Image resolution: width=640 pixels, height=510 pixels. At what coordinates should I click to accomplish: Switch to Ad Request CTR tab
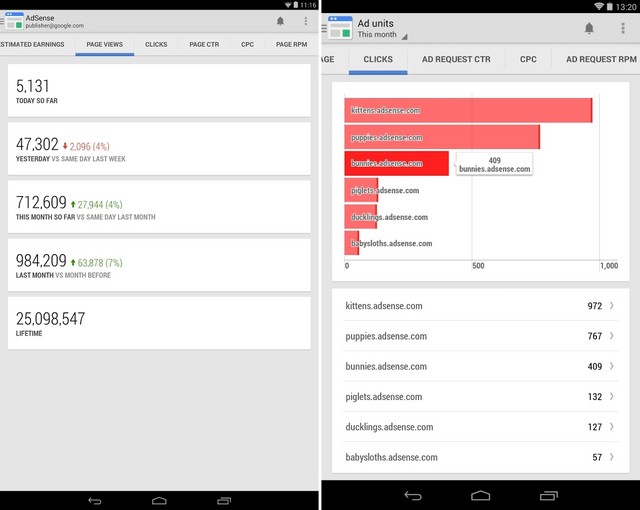tap(456, 60)
